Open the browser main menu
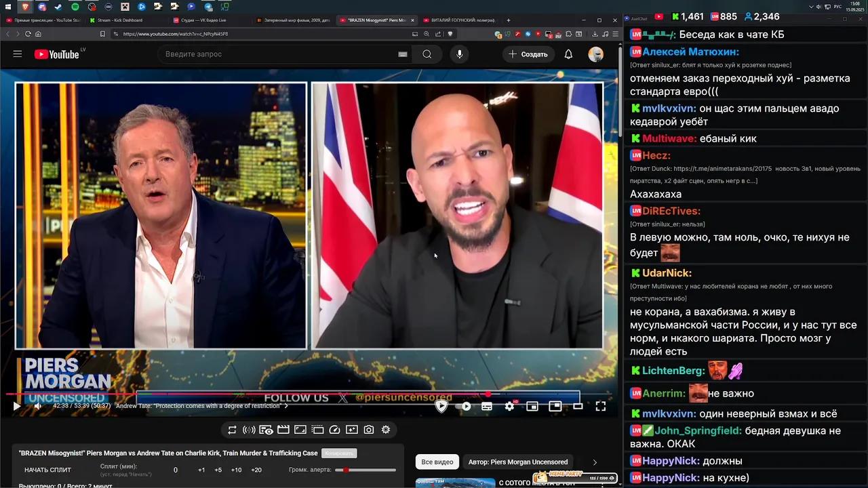The image size is (868, 488). coord(614,34)
